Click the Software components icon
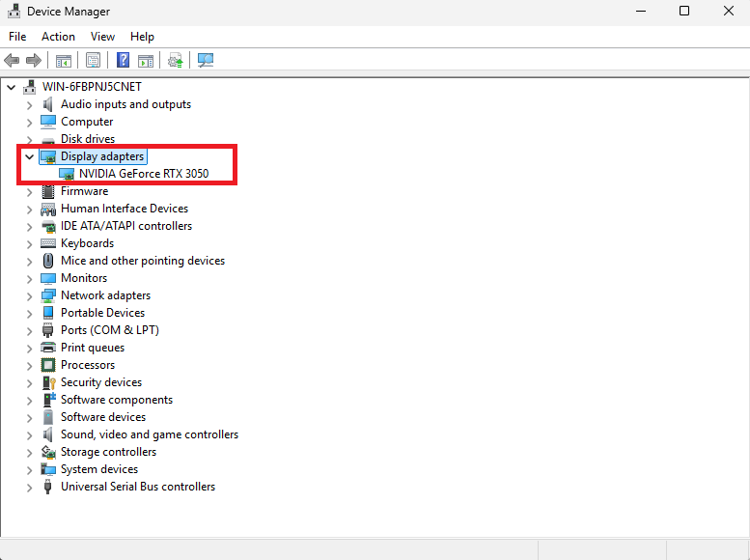 (x=49, y=400)
